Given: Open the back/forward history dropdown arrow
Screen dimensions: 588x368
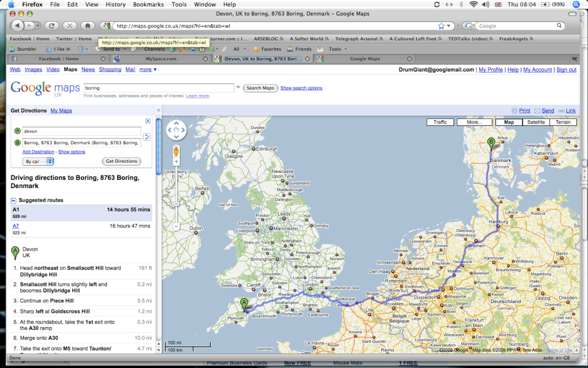Looking at the screenshot, I should 38,25.
